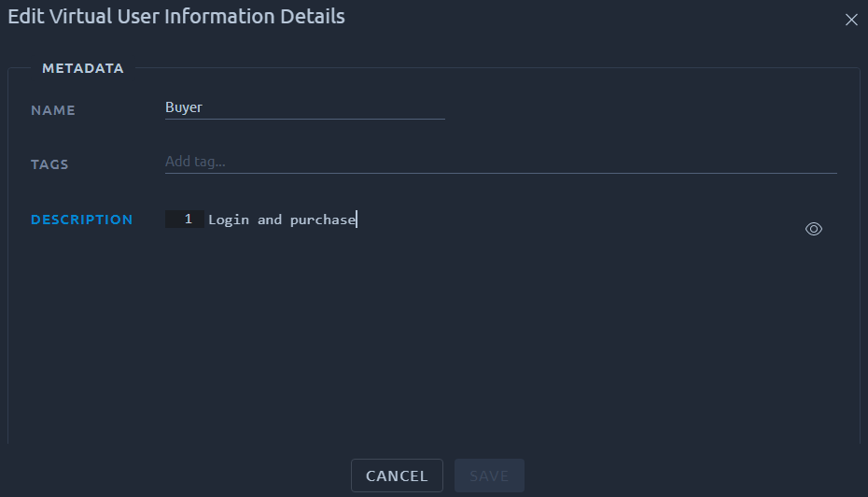The height and width of the screenshot is (497, 868).
Task: Click the DESCRIPTION label
Action: coord(82,220)
